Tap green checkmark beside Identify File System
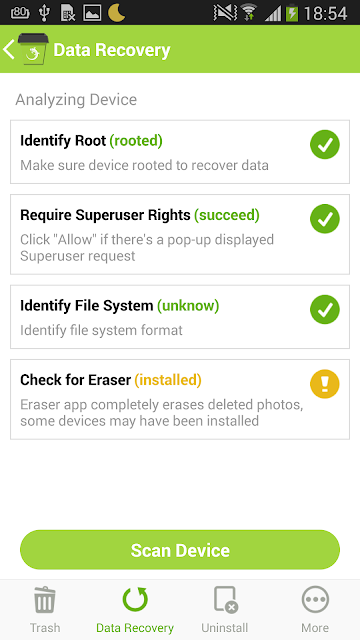 pos(325,310)
